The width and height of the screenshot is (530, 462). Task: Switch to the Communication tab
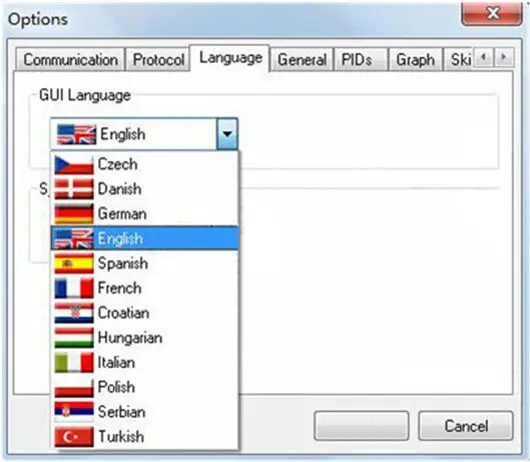[x=71, y=60]
